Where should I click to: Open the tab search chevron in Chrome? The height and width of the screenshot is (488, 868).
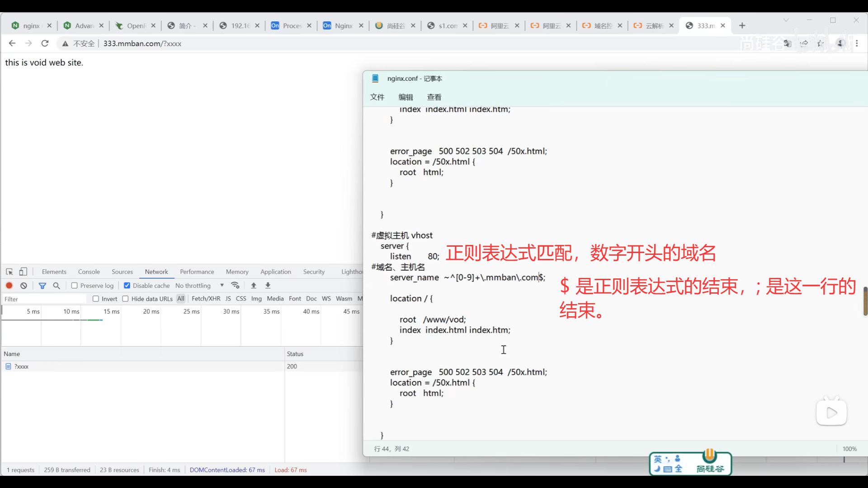pyautogui.click(x=786, y=20)
